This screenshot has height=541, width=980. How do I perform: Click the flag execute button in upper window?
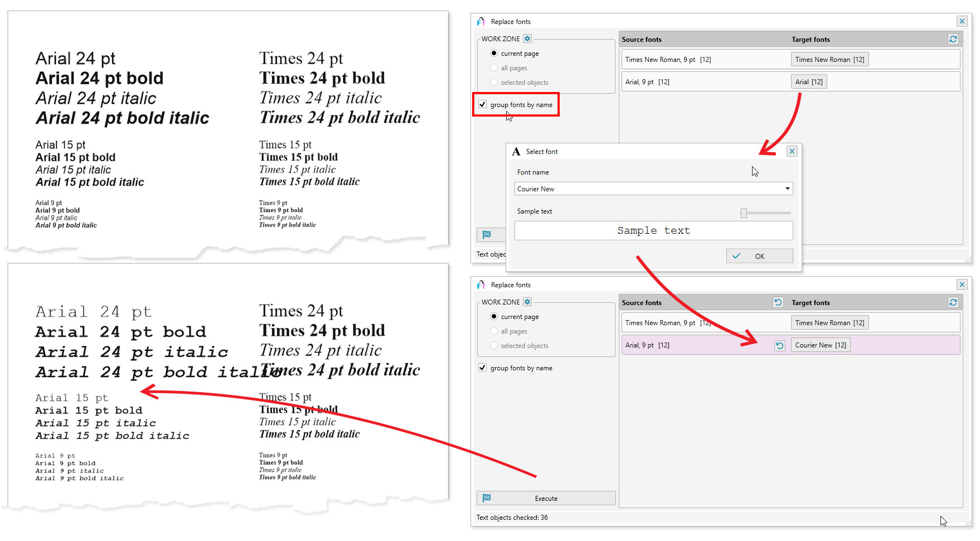(491, 235)
